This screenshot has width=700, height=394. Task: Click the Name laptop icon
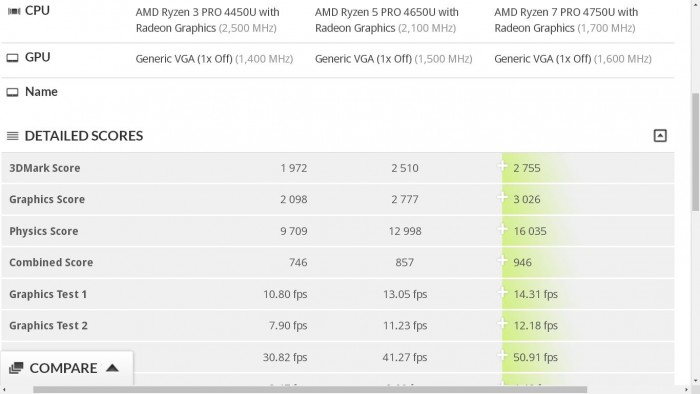[12, 92]
